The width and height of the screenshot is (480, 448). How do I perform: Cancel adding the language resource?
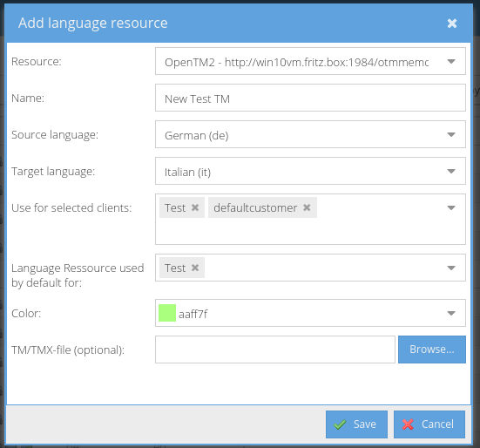429,424
